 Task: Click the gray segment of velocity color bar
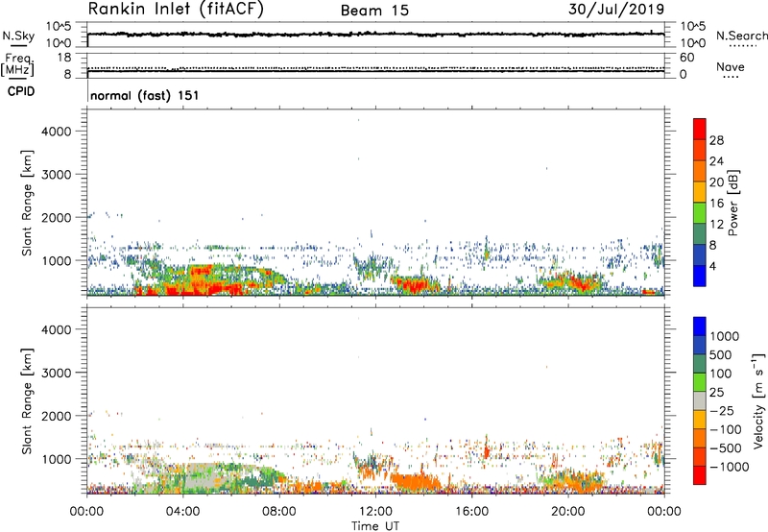(700, 401)
